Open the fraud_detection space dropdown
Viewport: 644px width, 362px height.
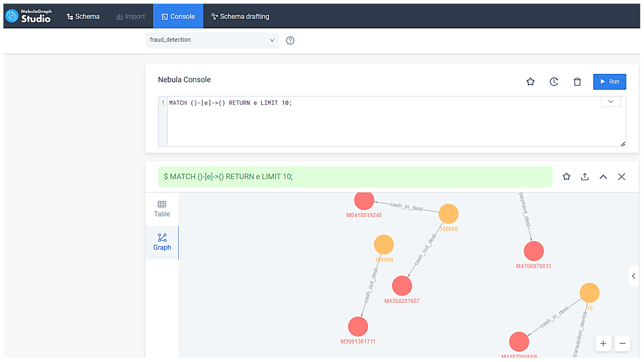point(212,40)
